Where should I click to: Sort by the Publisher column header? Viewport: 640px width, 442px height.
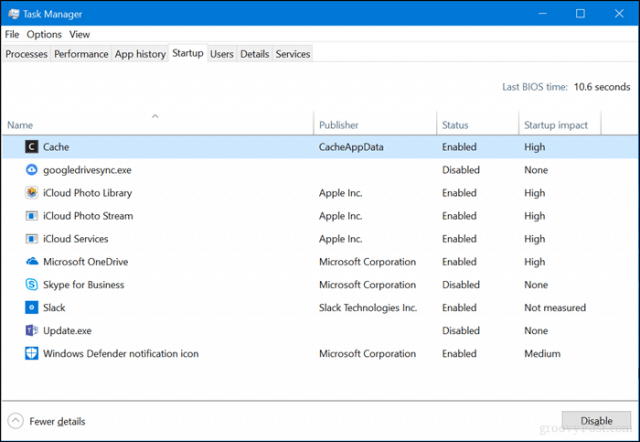point(375,124)
